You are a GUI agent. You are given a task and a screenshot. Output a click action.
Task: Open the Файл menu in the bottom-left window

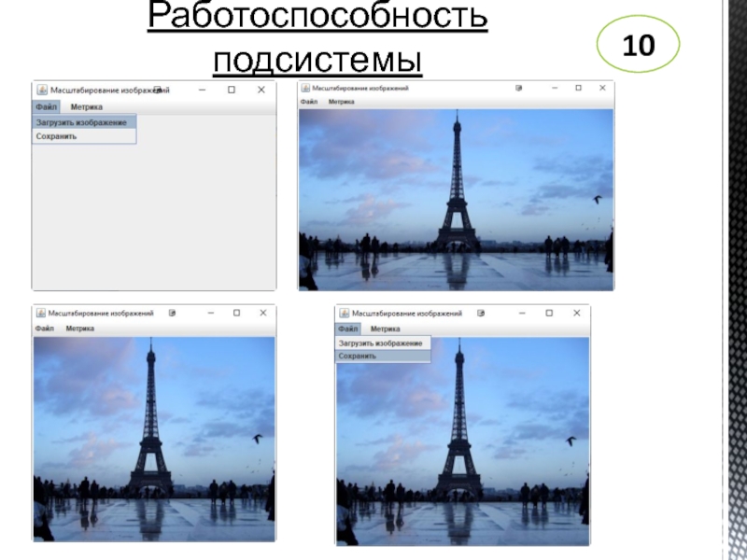point(45,329)
